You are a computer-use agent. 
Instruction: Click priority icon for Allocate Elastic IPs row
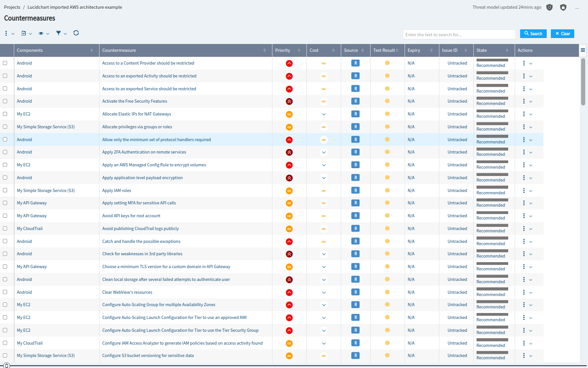pyautogui.click(x=289, y=114)
